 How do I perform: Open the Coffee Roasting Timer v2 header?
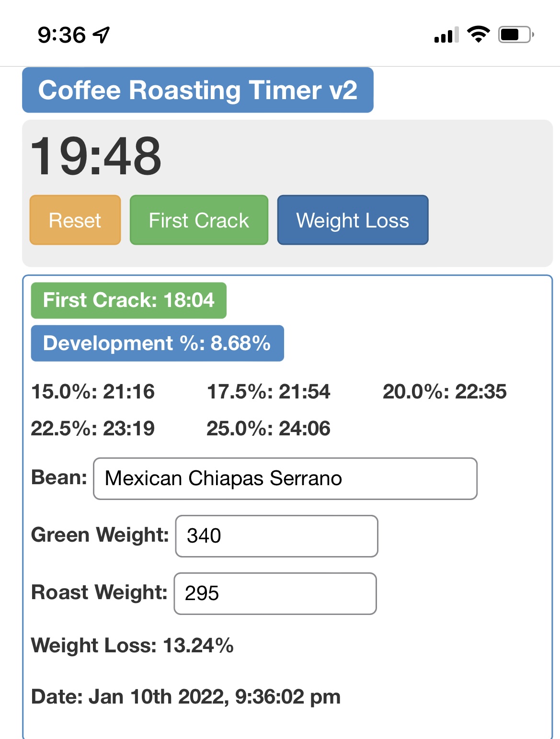(198, 90)
